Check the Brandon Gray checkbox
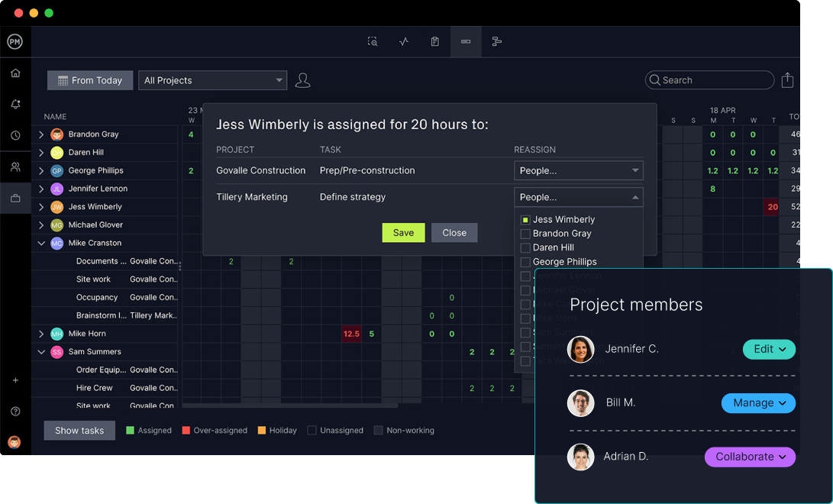The image size is (833, 504). (525, 234)
